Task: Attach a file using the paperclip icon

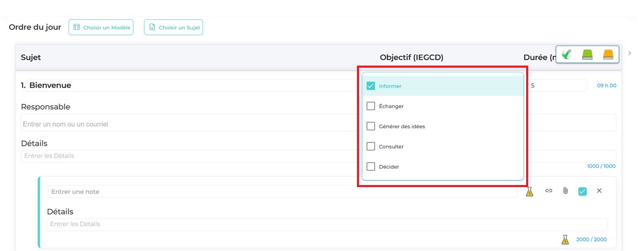Action: point(565,191)
